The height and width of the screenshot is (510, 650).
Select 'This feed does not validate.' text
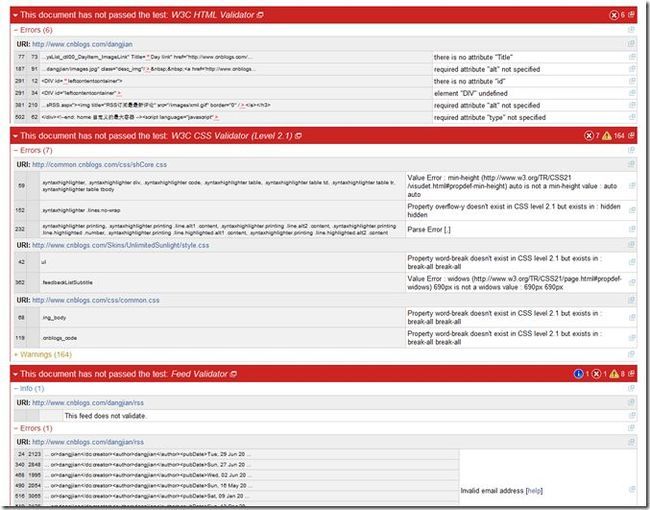pyautogui.click(x=105, y=416)
